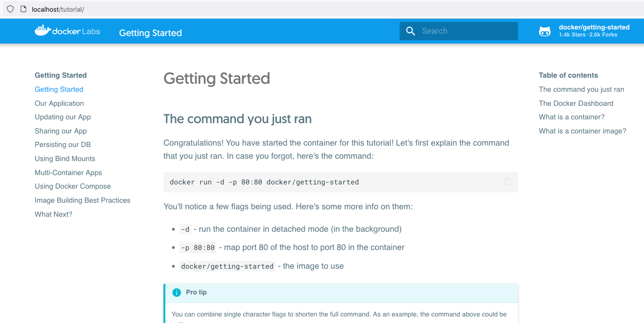The height and width of the screenshot is (323, 644).
Task: Click the Pro tip heading
Action: click(196, 292)
